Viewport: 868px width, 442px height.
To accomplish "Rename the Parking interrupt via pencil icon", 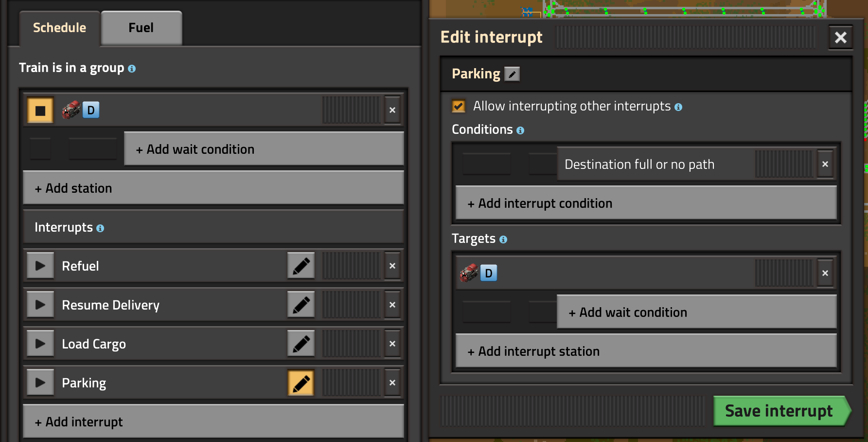I will (x=512, y=74).
